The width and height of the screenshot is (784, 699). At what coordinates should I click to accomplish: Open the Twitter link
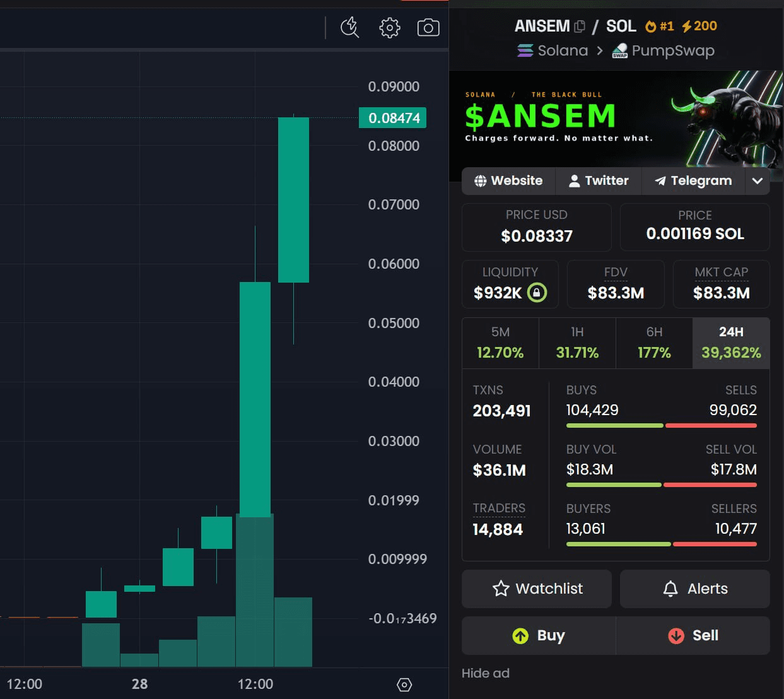(x=599, y=181)
